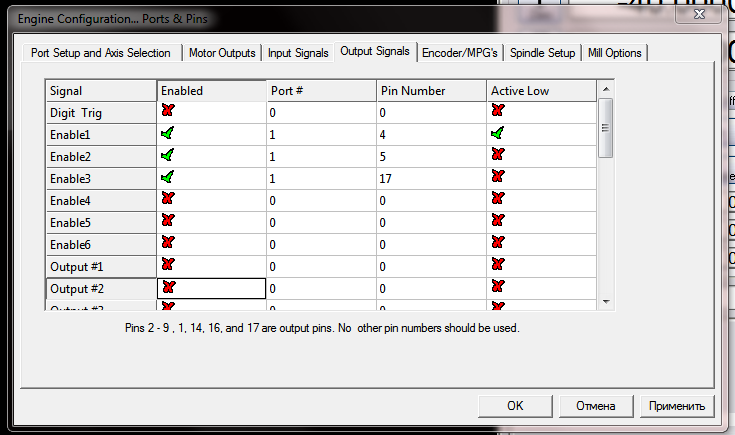Switch to Motor Outputs tab

point(222,53)
